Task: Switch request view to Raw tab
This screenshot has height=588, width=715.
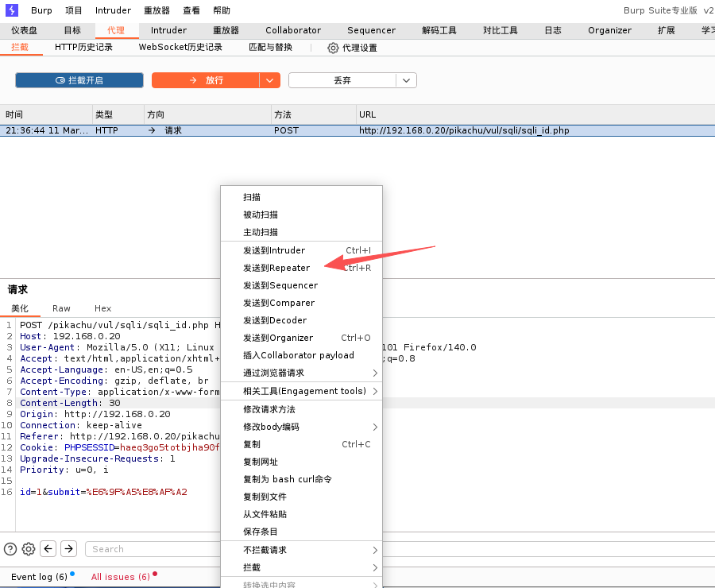Action: (61, 308)
